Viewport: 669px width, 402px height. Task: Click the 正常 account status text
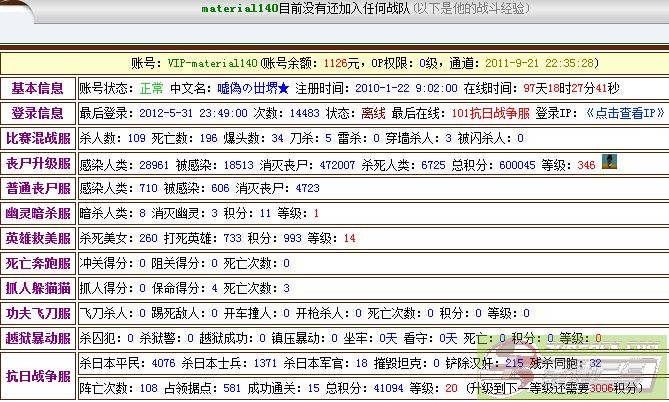click(x=151, y=88)
